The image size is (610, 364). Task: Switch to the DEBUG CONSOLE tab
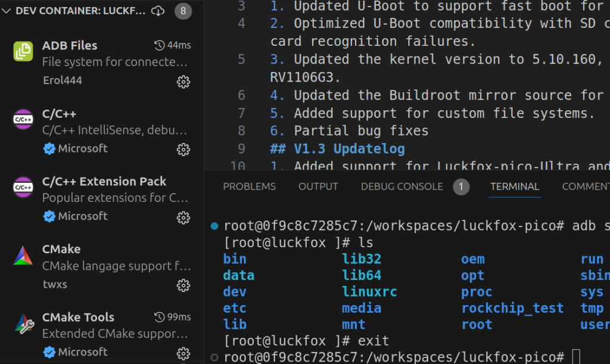tap(402, 186)
